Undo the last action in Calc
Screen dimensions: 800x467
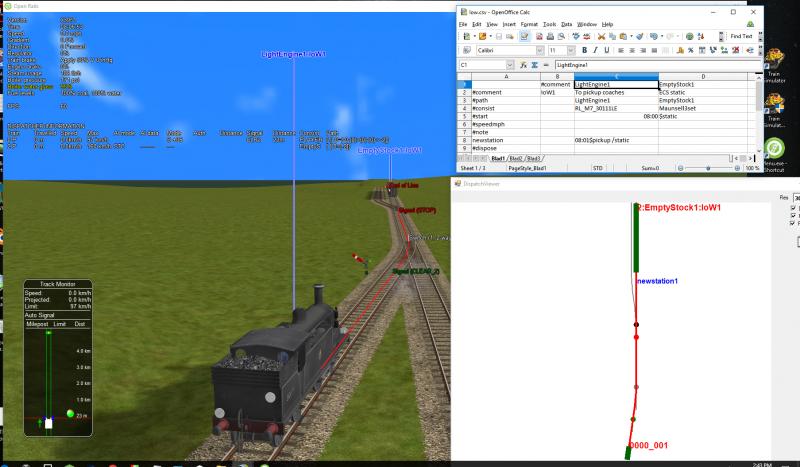tap(654, 36)
